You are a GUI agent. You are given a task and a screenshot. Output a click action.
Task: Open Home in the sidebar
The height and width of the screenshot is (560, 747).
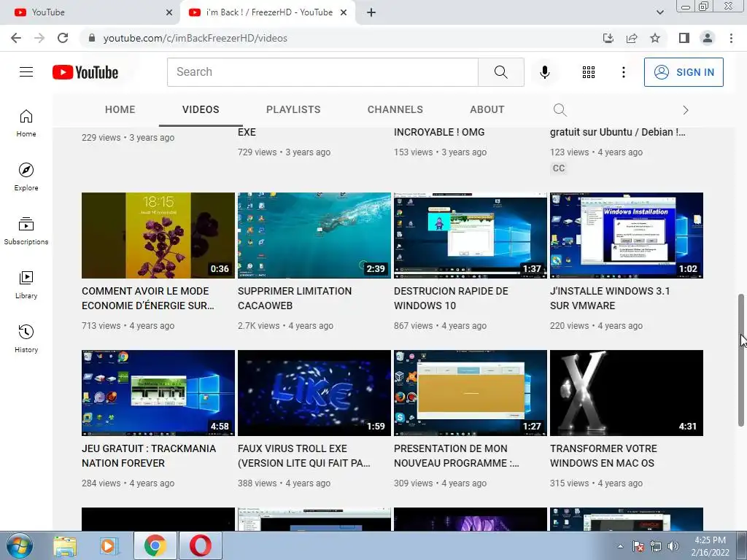pos(26,123)
